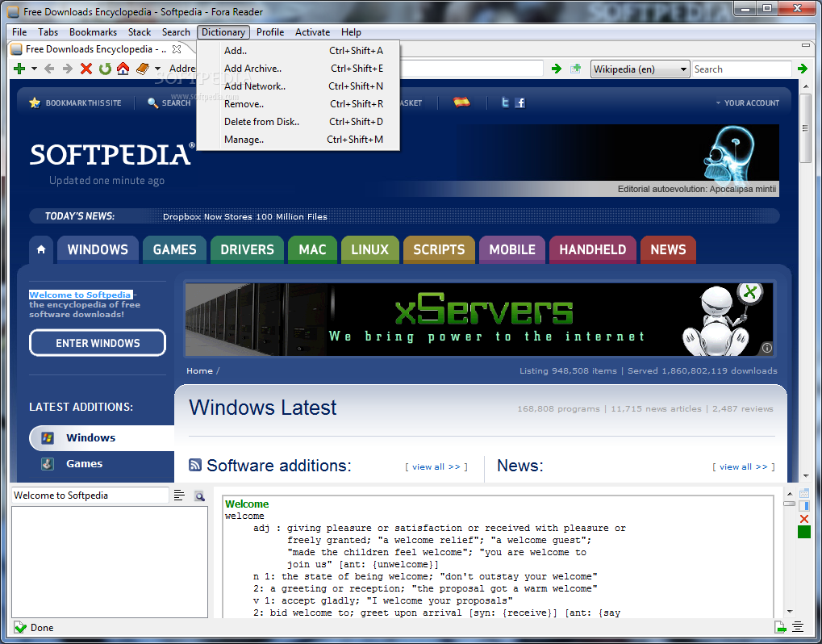Click the Facebook icon on Softpedia header
The image size is (822, 644).
pos(520,102)
